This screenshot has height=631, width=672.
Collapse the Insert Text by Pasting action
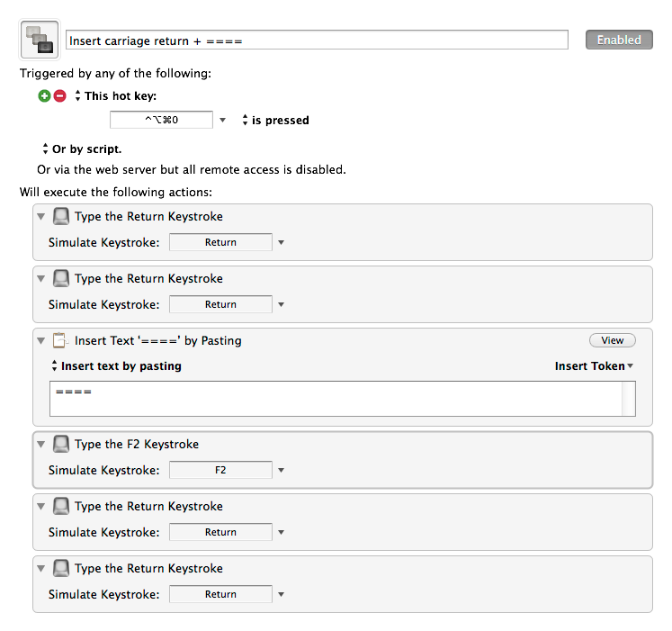[41, 341]
